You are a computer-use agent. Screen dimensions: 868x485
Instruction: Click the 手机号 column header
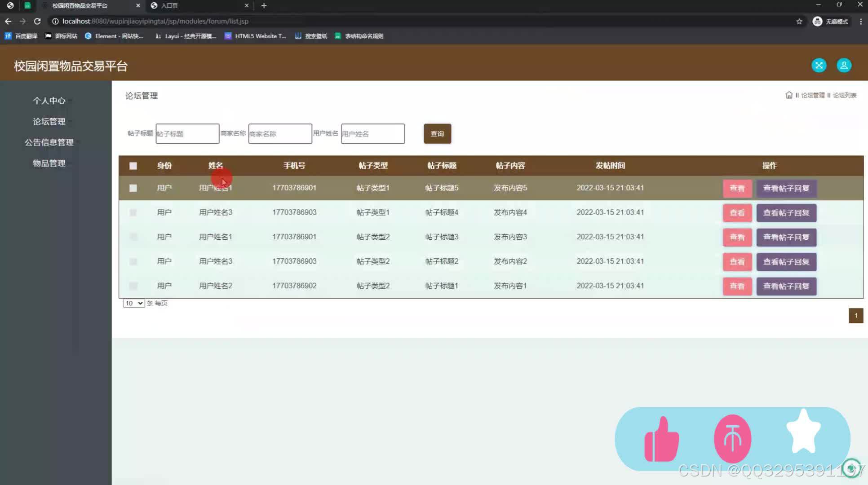tap(294, 166)
